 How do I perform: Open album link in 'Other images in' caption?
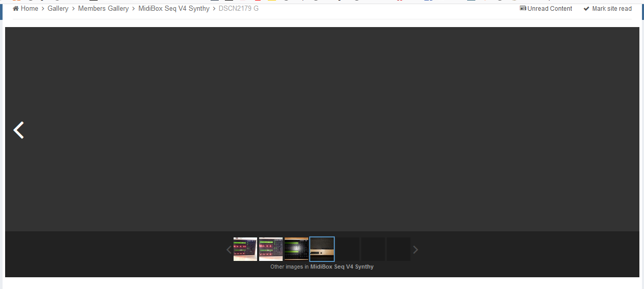341,267
